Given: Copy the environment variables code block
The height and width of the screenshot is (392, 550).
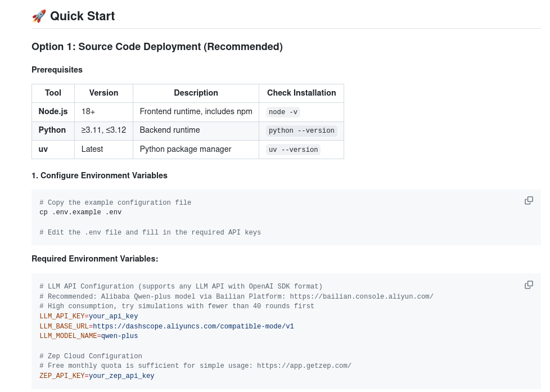Looking at the screenshot, I should tap(529, 285).
